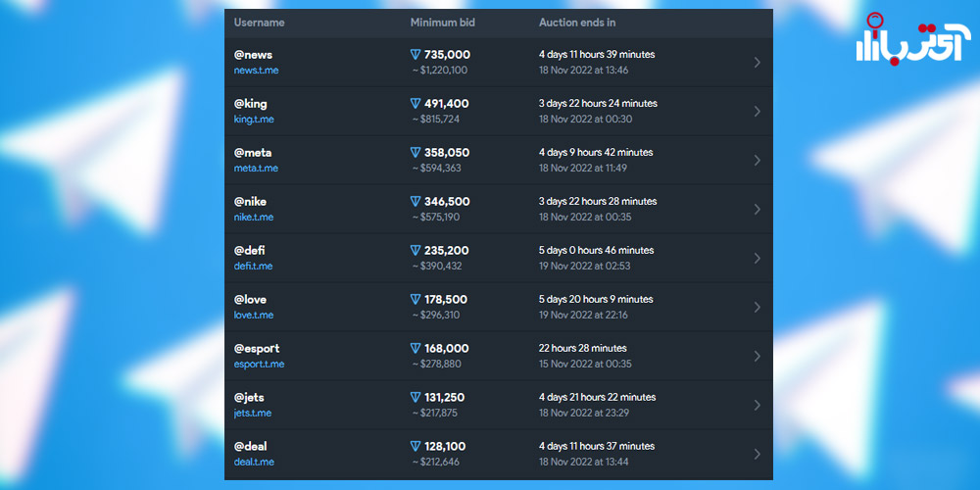Select the @deal username
The image size is (980, 490).
coord(251,446)
